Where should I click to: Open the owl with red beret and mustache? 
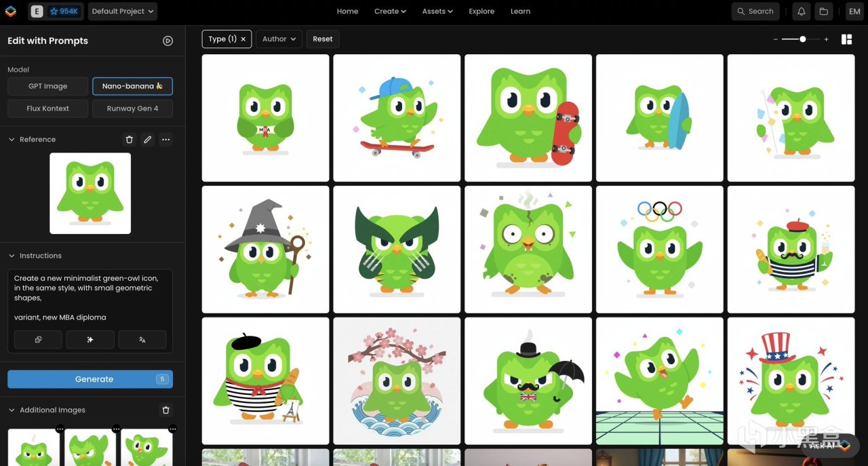pos(791,250)
